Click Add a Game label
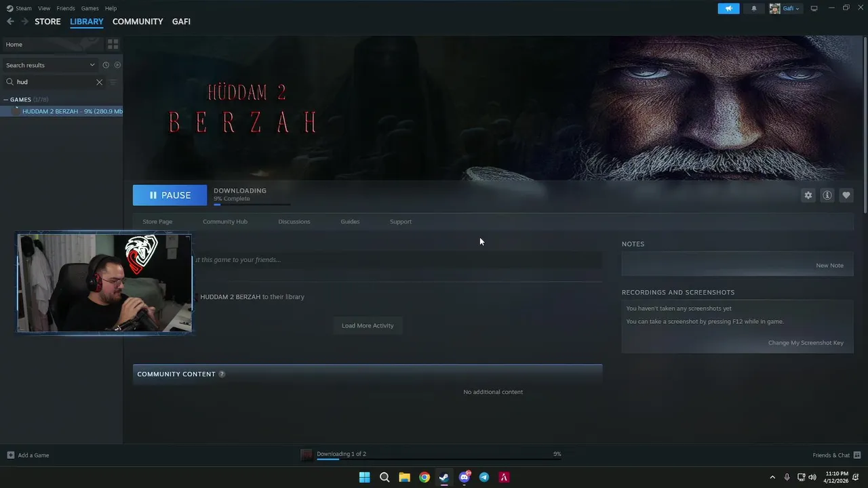The width and height of the screenshot is (868, 488). [x=33, y=455]
